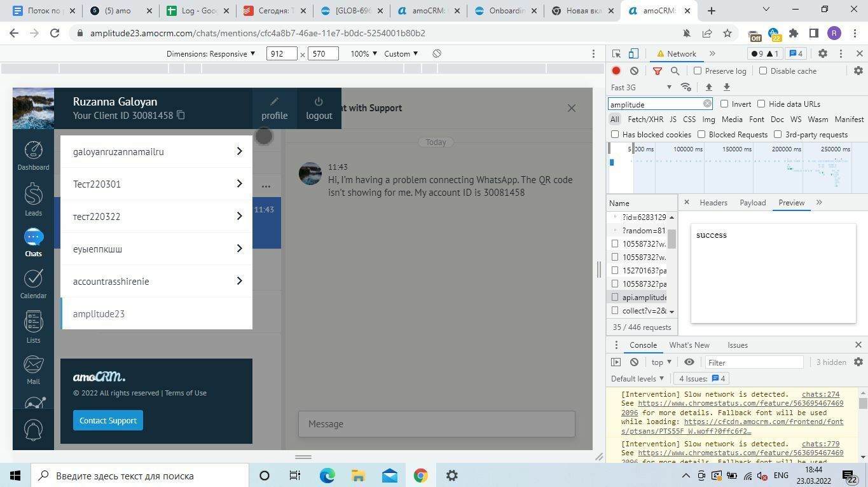Open the Default levels dropdown
The width and height of the screenshot is (868, 487).
click(x=637, y=379)
